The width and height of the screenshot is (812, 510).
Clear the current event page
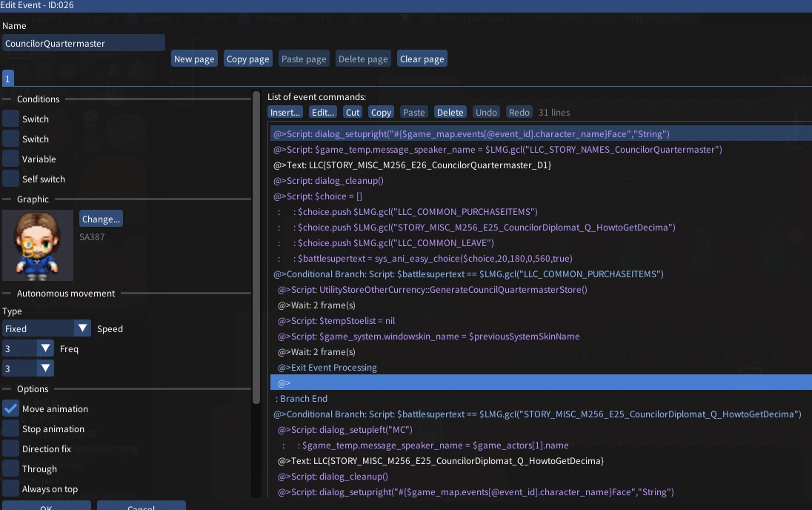click(x=422, y=59)
